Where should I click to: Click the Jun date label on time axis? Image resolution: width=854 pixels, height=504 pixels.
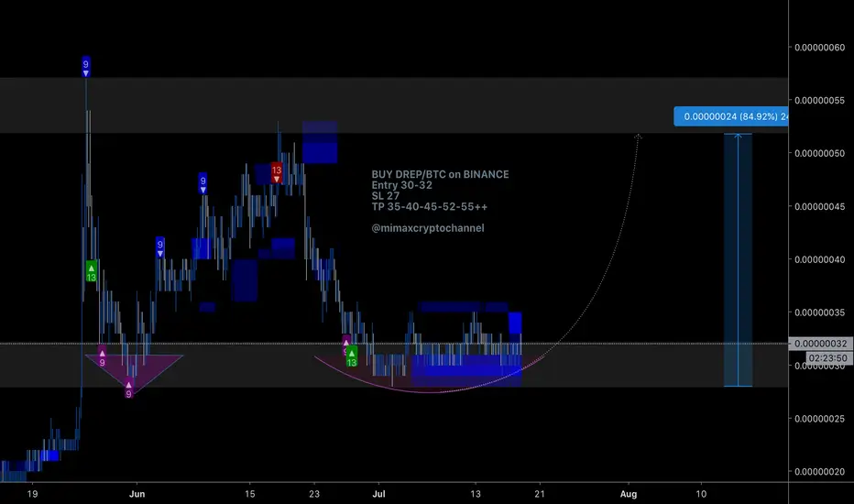tap(137, 494)
